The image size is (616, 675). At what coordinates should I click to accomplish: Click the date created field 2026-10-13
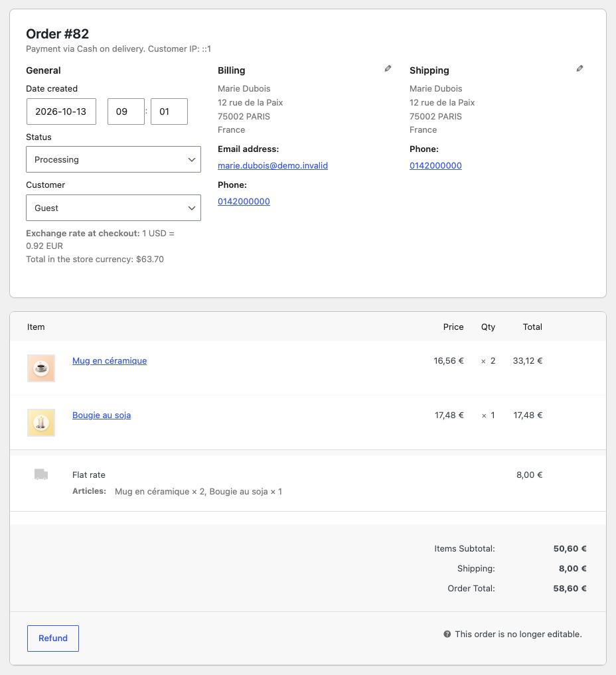[x=61, y=112]
